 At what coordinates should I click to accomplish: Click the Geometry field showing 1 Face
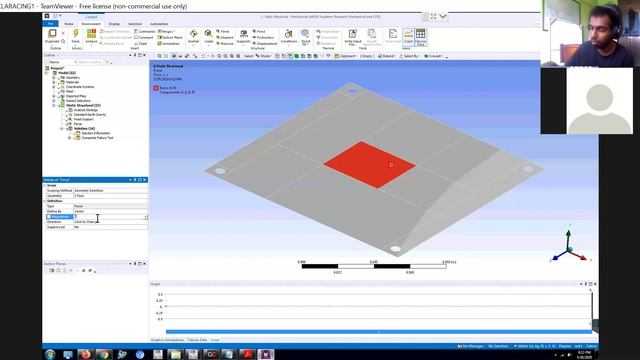click(x=110, y=196)
